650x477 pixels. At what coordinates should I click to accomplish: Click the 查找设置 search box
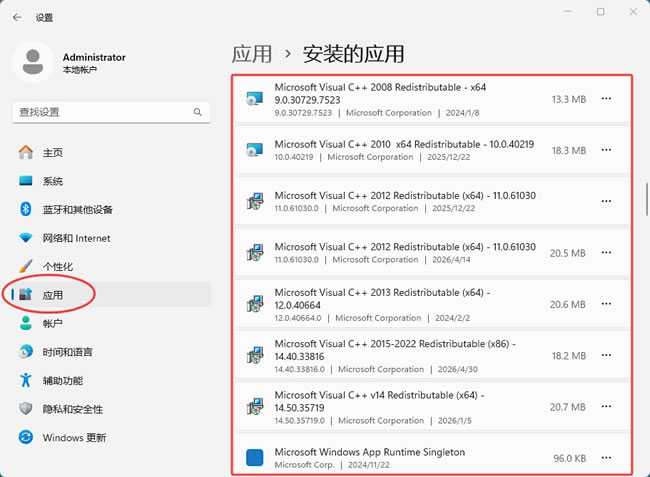[x=111, y=112]
